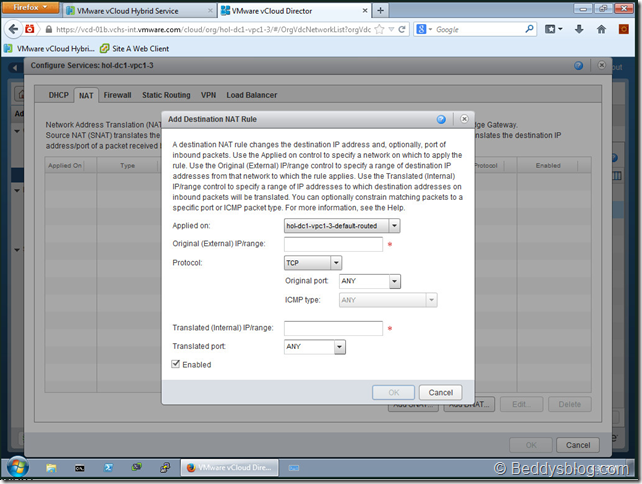Click the Type column header

127,165
